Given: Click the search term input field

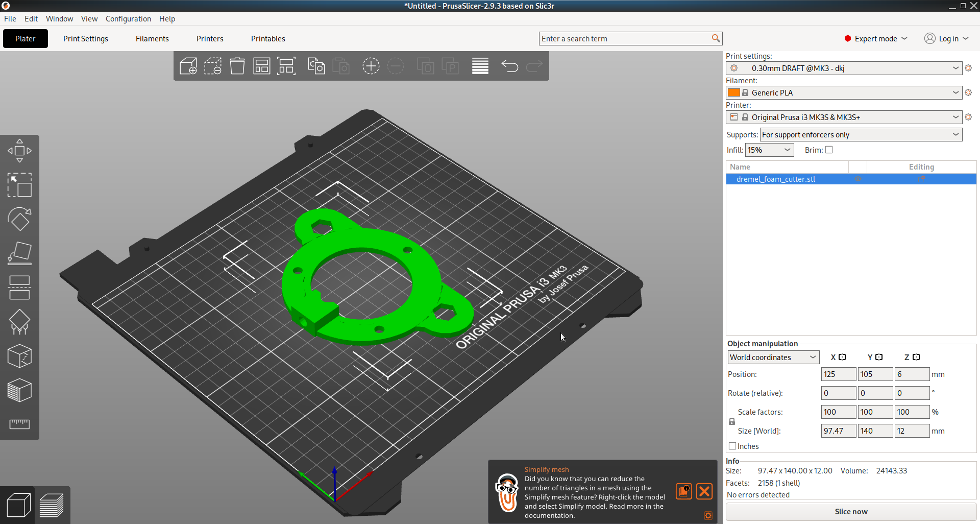Looking at the screenshot, I should (625, 39).
